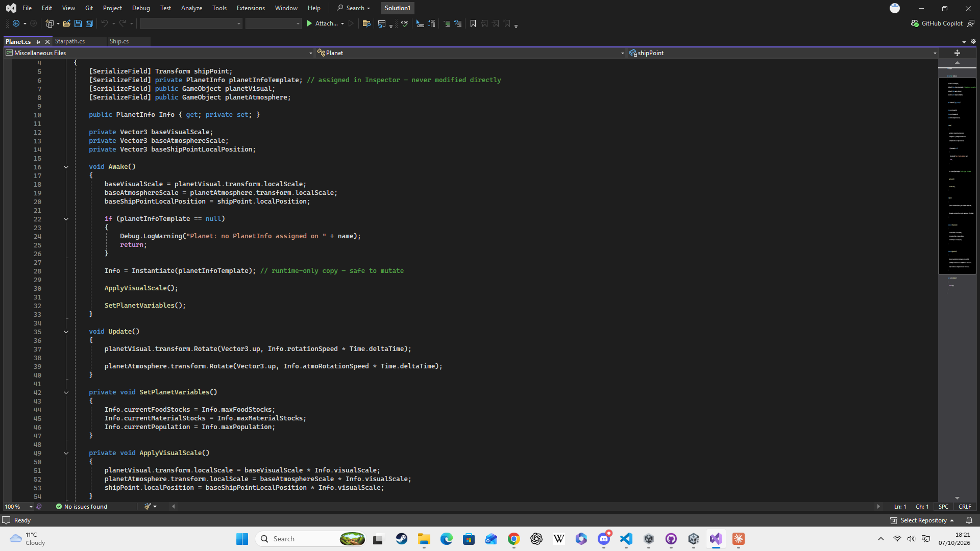
Task: Open Google Chrome from the taskbar
Action: coord(513,539)
